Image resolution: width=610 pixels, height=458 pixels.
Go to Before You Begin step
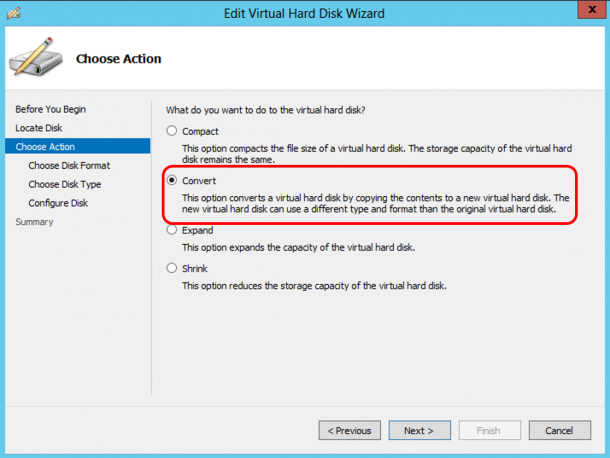click(51, 109)
